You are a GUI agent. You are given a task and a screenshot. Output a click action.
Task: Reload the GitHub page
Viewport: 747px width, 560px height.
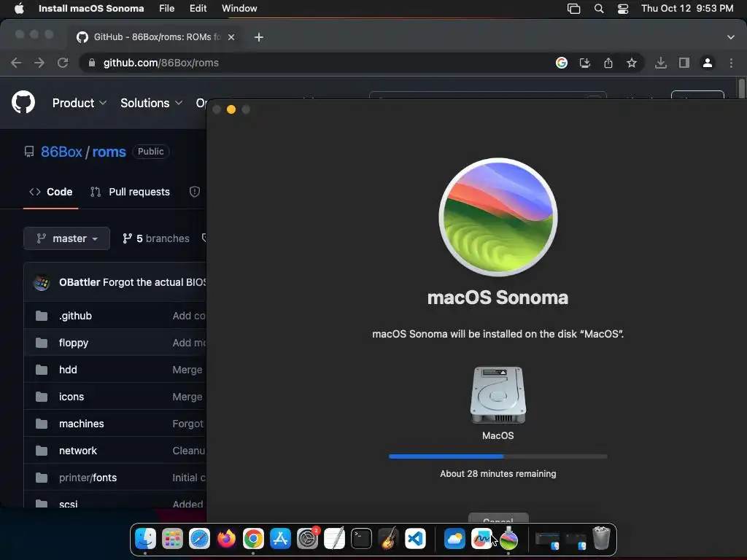click(63, 63)
